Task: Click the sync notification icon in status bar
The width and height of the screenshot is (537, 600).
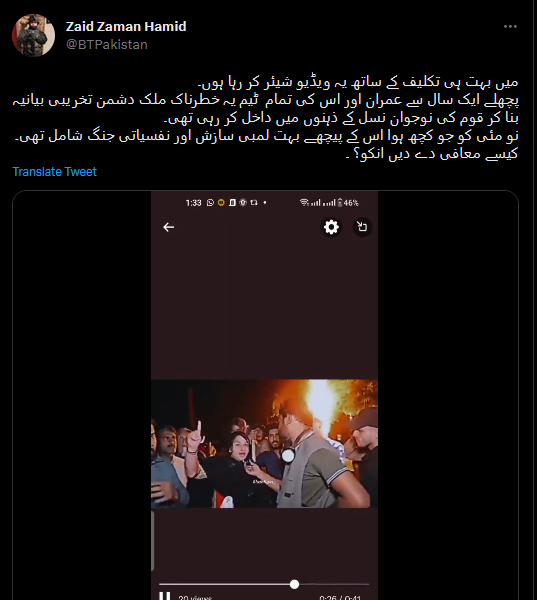Action: (x=254, y=202)
